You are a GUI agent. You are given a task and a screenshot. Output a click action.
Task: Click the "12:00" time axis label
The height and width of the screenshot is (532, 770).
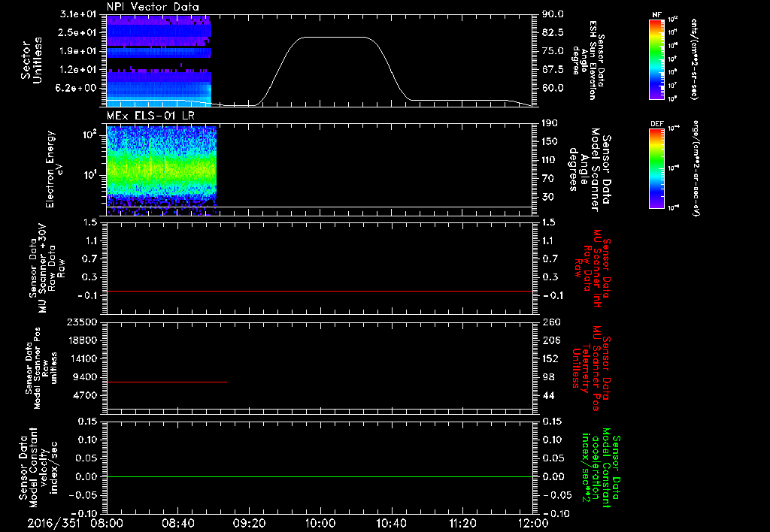(x=533, y=523)
